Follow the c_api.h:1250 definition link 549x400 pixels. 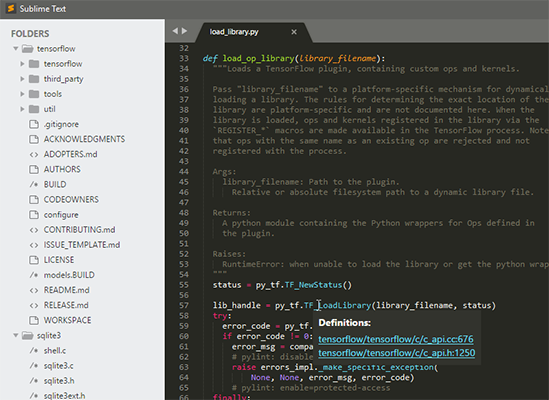tap(397, 353)
